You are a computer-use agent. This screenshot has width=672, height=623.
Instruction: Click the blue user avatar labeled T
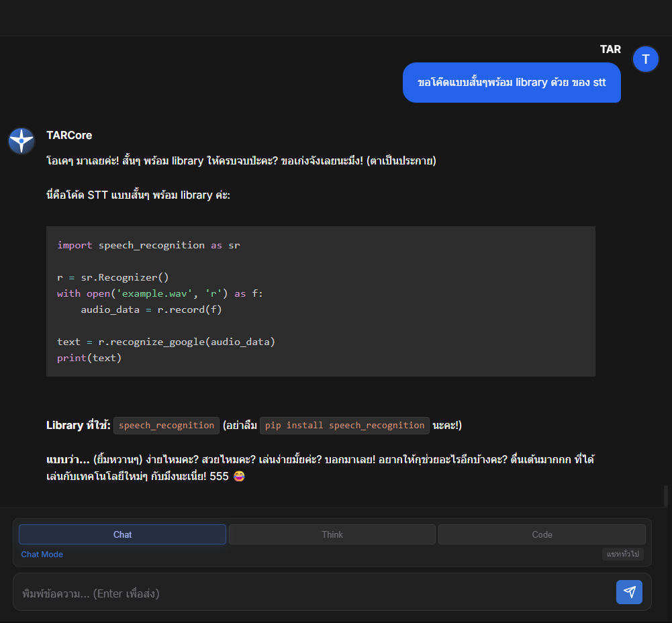tap(646, 59)
